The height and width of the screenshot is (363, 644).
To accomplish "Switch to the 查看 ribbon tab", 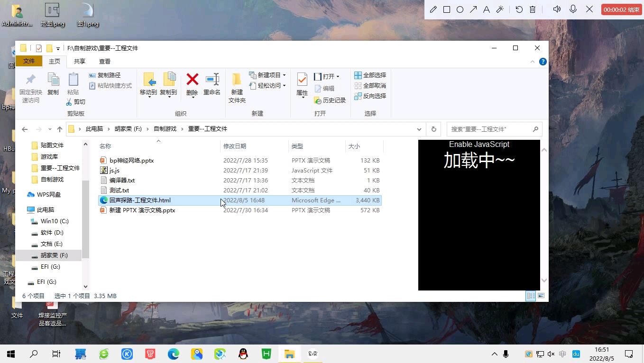I will [x=104, y=61].
